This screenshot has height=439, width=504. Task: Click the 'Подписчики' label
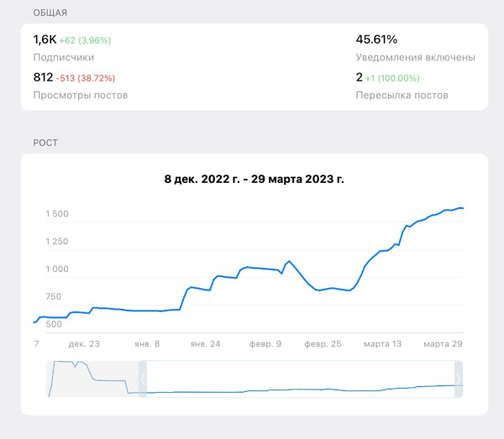pyautogui.click(x=64, y=57)
